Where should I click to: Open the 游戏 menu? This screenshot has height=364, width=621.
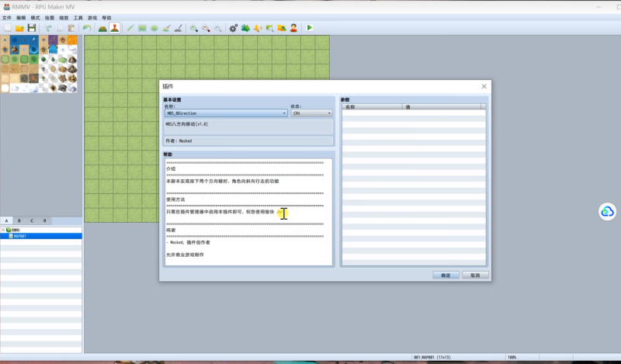[92, 18]
